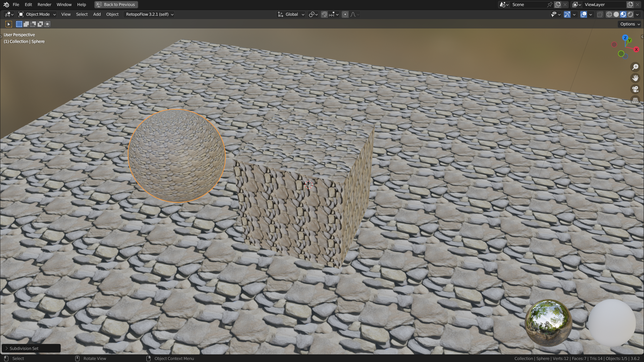This screenshot has width=644, height=362.
Task: Open the Add menu in viewport header
Action: coord(97,14)
